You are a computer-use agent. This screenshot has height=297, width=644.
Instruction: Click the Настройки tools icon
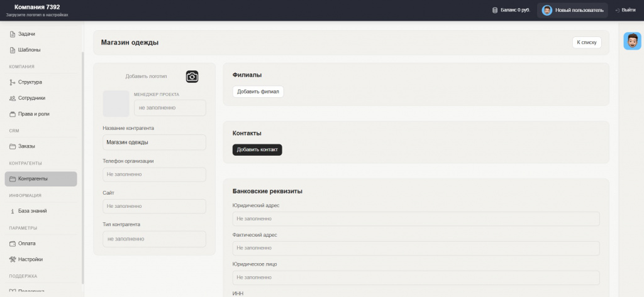(13, 259)
